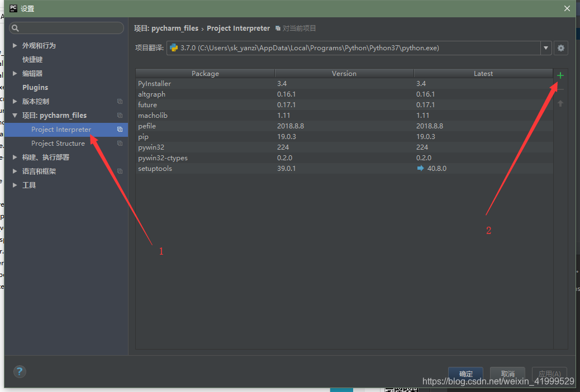
Task: Select the pywin32-ctypes package row
Action: click(344, 158)
